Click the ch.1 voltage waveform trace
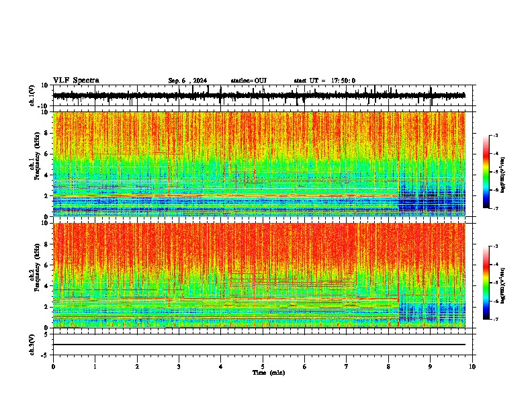 (259, 95)
